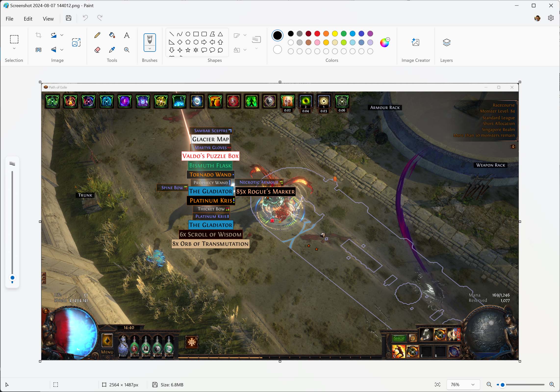Open Image Creator

[x=415, y=42]
